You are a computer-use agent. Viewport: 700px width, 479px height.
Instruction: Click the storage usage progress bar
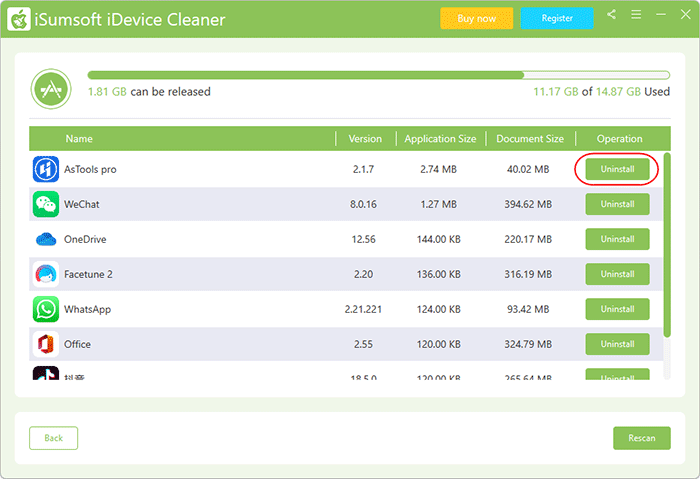click(x=379, y=75)
